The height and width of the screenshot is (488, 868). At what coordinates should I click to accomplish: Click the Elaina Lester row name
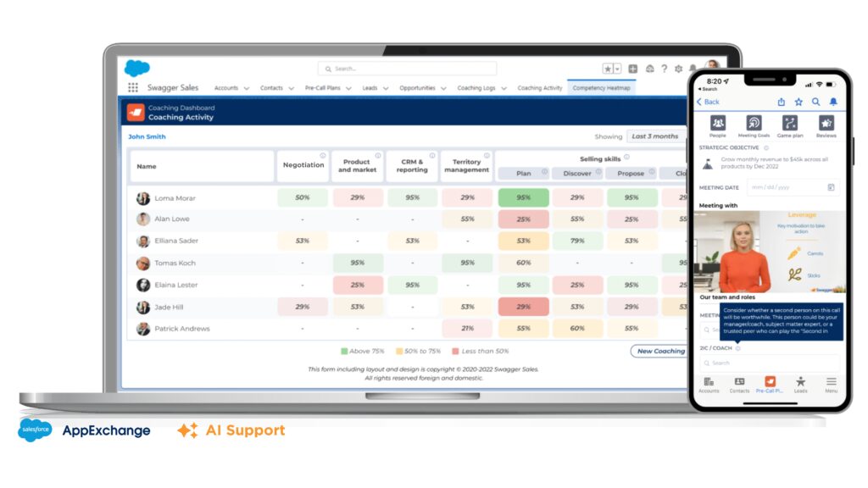[x=176, y=285]
